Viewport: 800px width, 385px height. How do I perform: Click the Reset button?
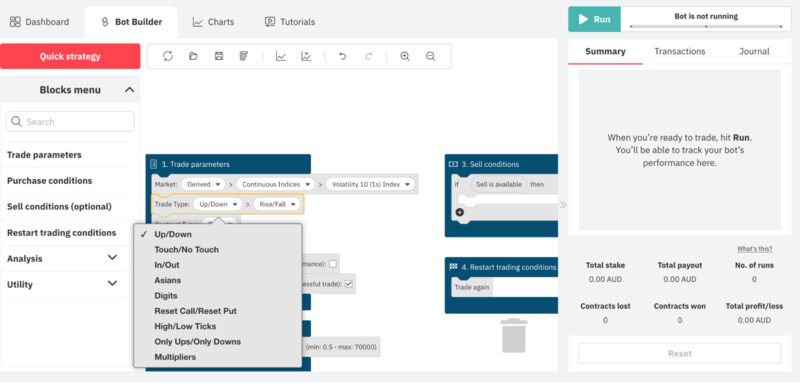[680, 353]
